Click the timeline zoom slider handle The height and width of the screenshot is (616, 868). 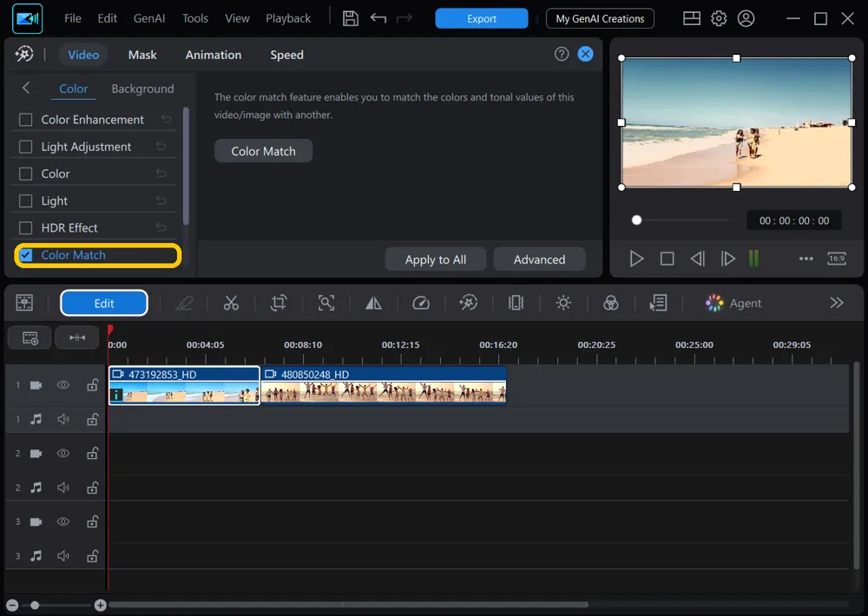[35, 606]
